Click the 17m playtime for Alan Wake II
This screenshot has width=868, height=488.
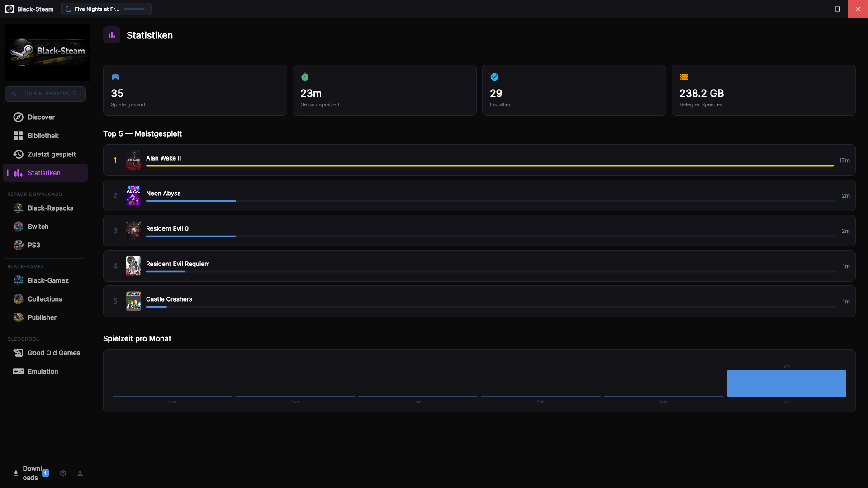844,161
